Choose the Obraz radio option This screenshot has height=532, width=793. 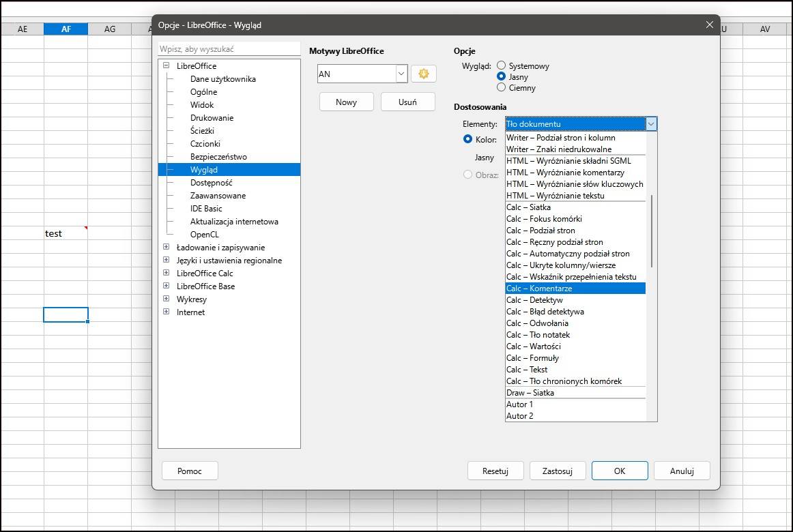467,175
